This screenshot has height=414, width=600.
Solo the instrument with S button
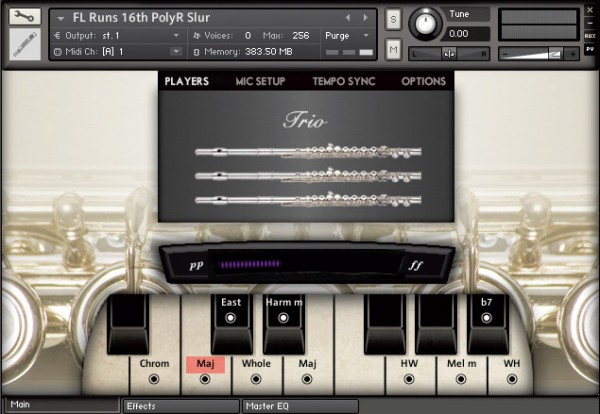click(393, 20)
